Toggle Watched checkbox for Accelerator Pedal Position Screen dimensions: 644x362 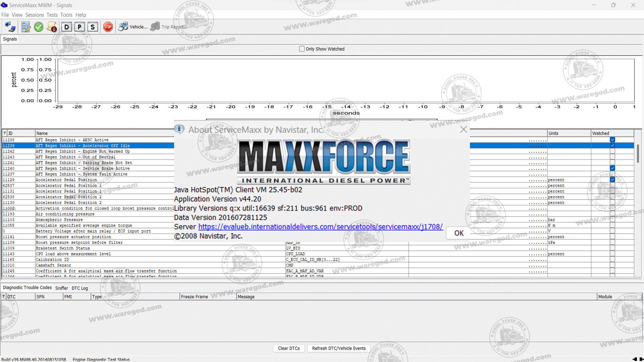pos(612,180)
